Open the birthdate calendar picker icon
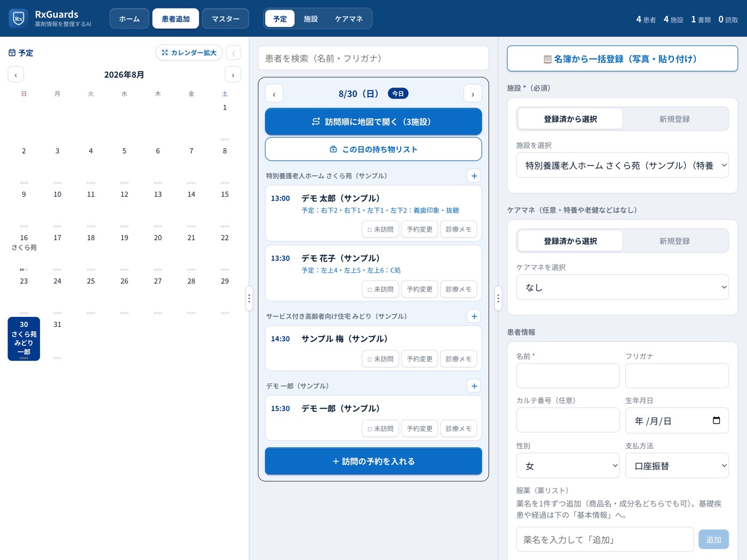 [x=716, y=420]
